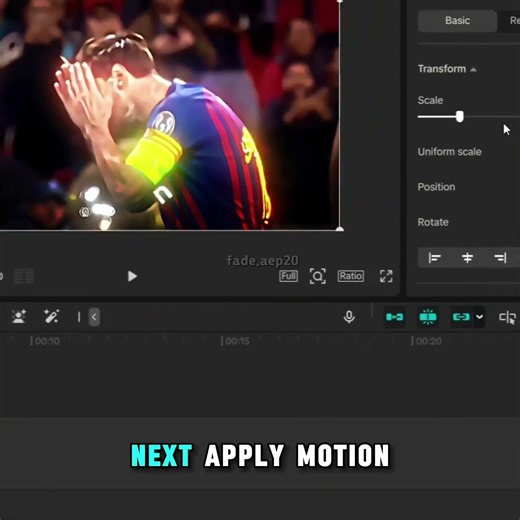This screenshot has width=520, height=520.
Task: Open the waveform grid icon
Action: coord(24,276)
